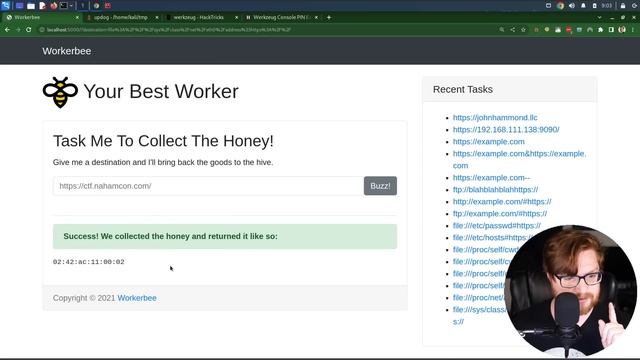Viewport: 640px width, 360px height.
Task: Click the Recent Tasks panel header
Action: pyautogui.click(x=509, y=89)
